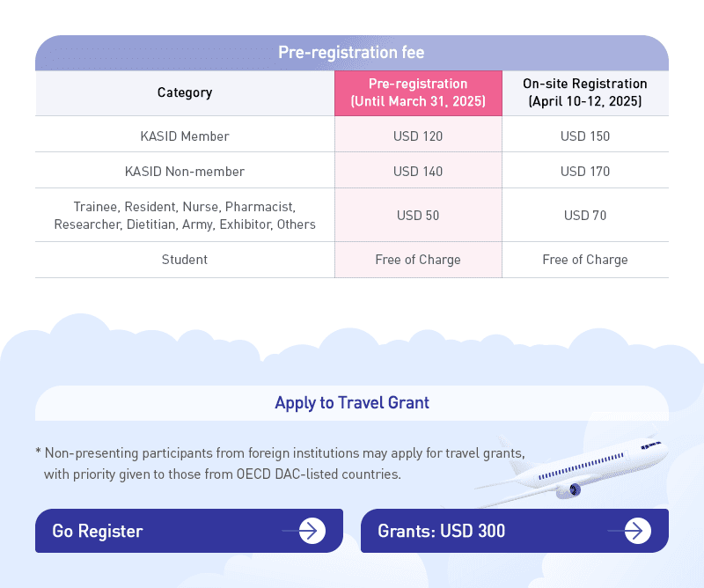Click the arrow icon on Go Register
The height and width of the screenshot is (588, 704).
click(312, 531)
